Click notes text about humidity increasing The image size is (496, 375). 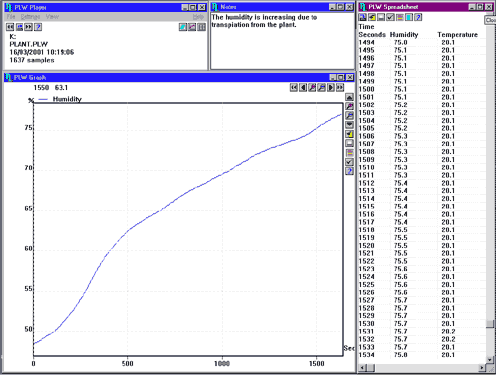pyautogui.click(x=264, y=21)
